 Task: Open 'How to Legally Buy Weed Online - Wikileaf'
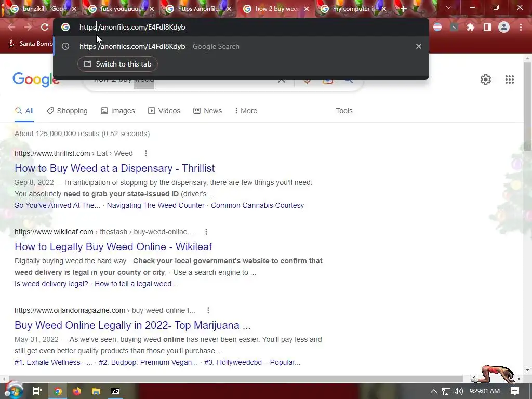[x=113, y=247]
